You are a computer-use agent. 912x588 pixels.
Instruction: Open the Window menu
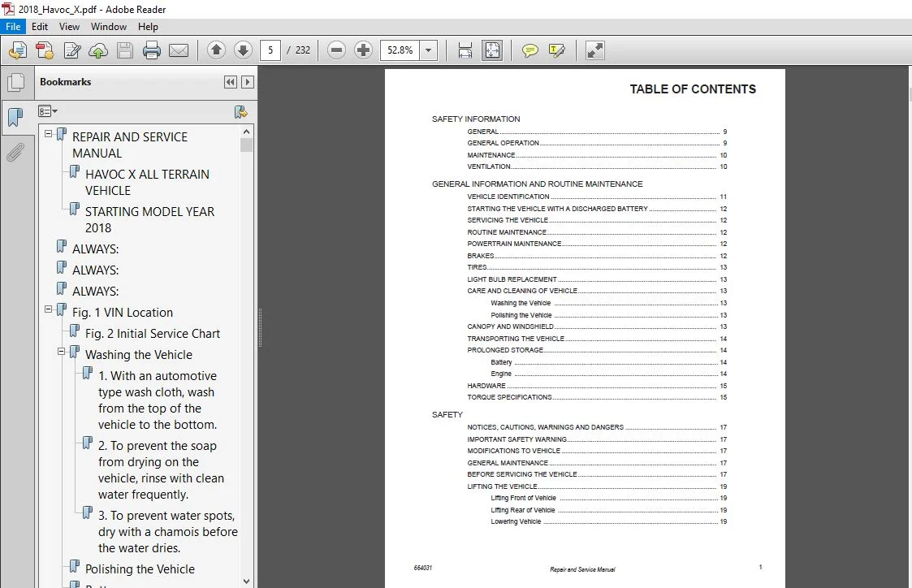pyautogui.click(x=109, y=27)
